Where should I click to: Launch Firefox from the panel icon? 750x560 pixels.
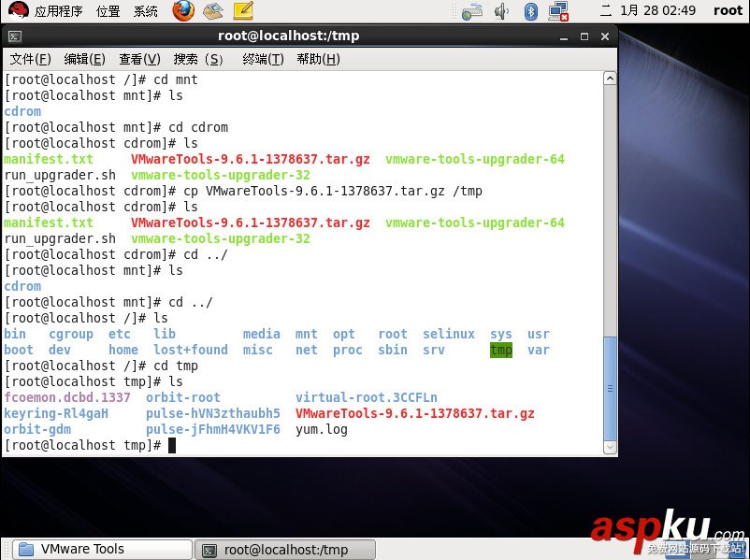(x=183, y=10)
